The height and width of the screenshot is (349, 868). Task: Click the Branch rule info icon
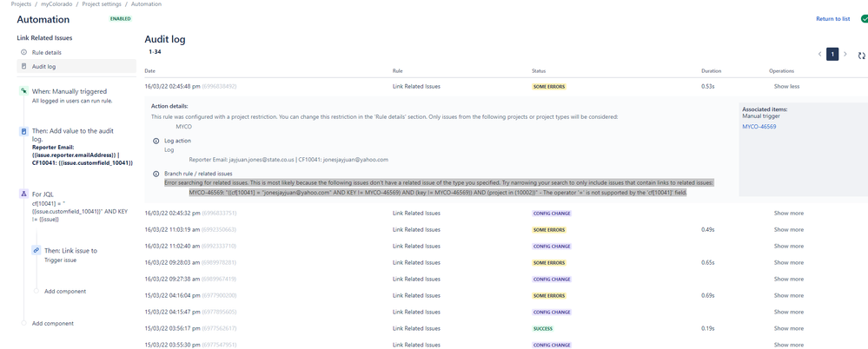click(156, 174)
